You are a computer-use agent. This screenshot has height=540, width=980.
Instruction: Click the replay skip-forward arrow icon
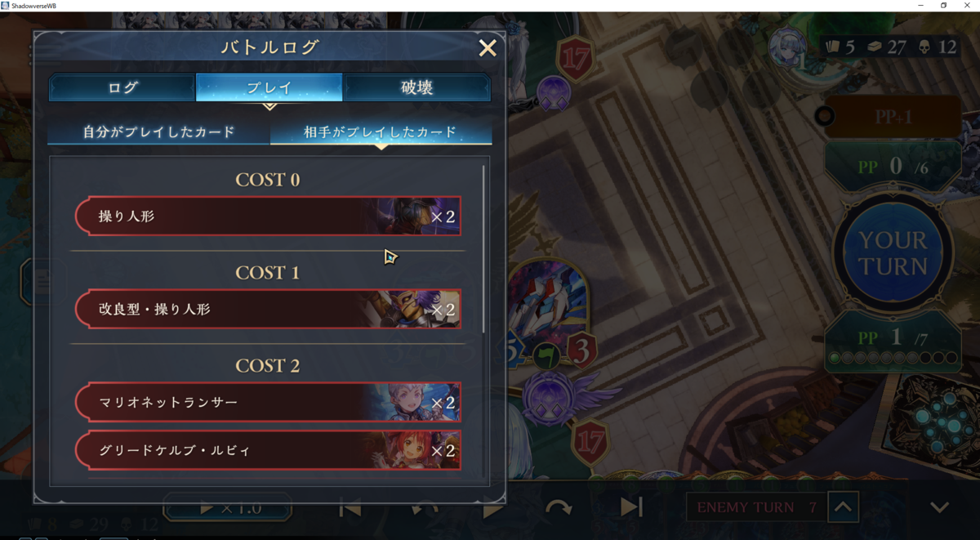[559, 507]
